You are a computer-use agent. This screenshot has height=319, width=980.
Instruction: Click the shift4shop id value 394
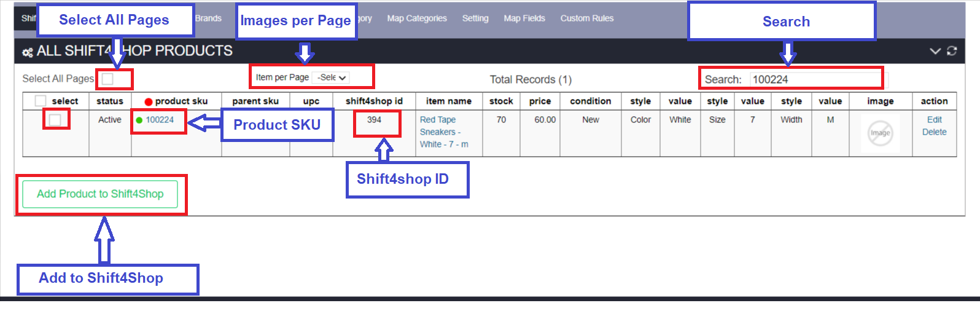pos(374,120)
